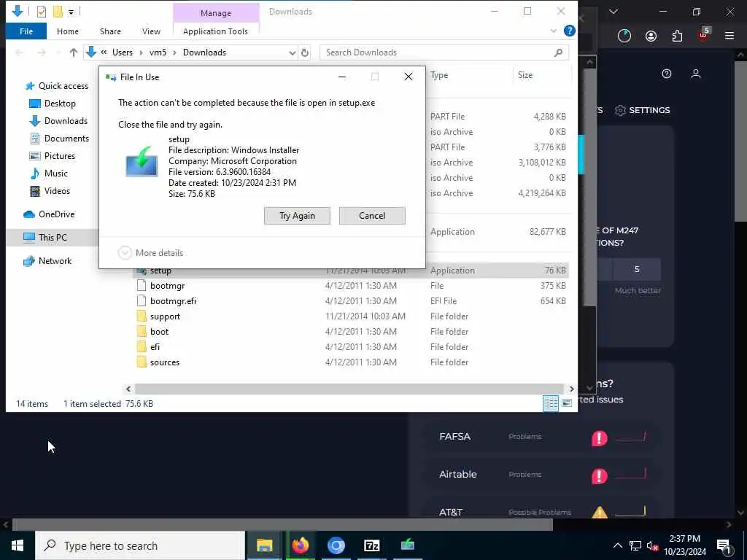This screenshot has width=747, height=560.
Task: Open the browser account profile icon
Action: point(651,36)
